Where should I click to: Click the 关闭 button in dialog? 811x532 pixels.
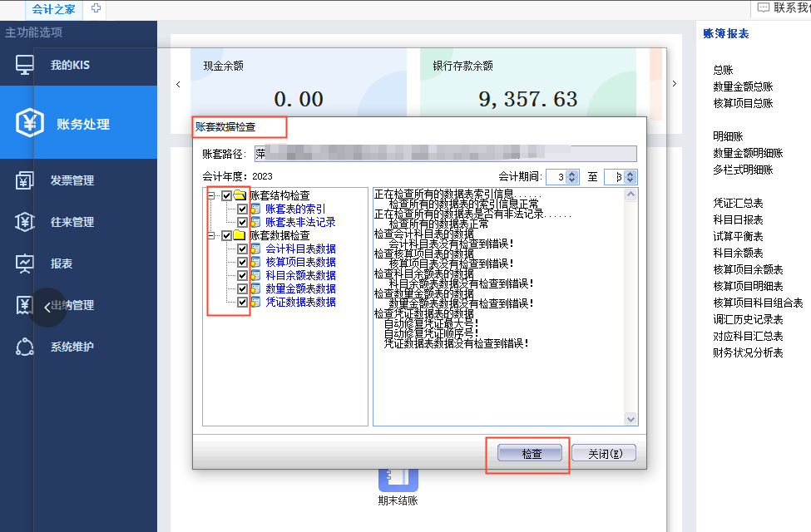pos(603,454)
